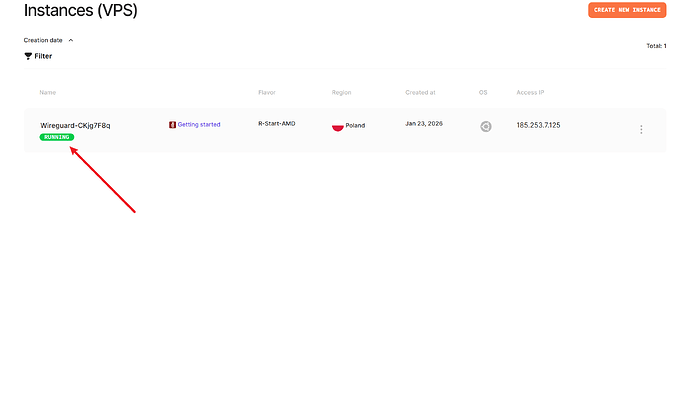Select the access IP 185.253.7.125
Viewport: 690px width, 414px height.
tap(538, 125)
